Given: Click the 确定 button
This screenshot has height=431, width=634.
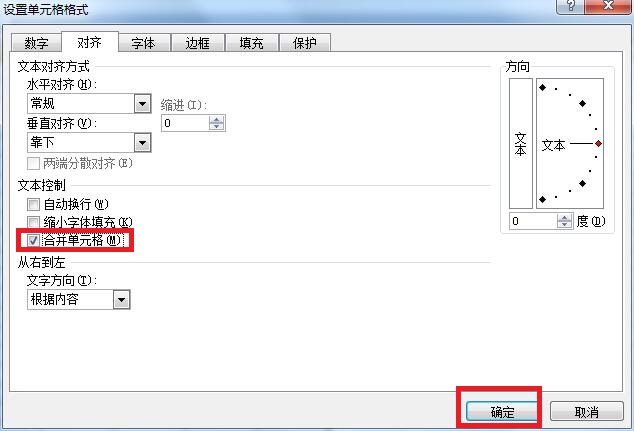Looking at the screenshot, I should [502, 412].
